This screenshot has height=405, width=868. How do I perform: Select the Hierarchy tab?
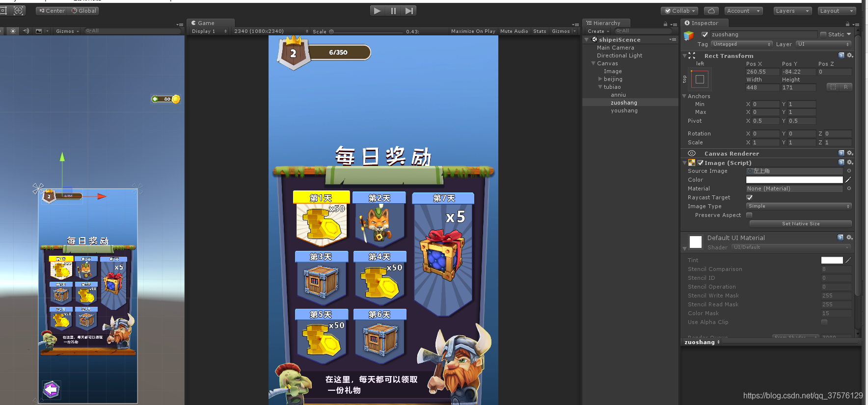click(606, 23)
